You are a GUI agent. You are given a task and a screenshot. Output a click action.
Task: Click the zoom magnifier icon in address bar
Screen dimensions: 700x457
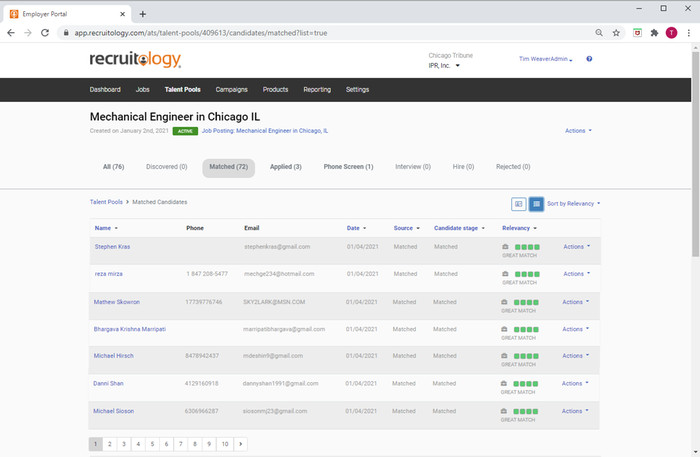(599, 33)
